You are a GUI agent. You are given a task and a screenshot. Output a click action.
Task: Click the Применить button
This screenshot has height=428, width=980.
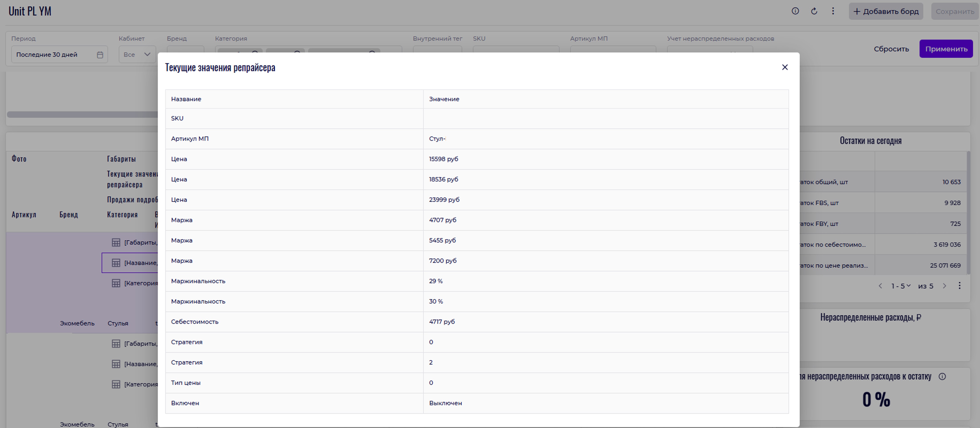pos(946,49)
